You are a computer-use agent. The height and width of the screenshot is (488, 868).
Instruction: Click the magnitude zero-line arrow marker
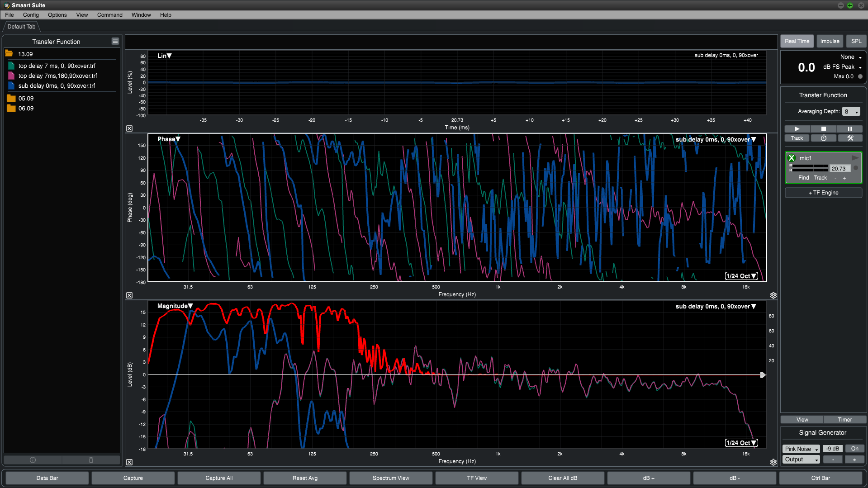click(x=763, y=375)
